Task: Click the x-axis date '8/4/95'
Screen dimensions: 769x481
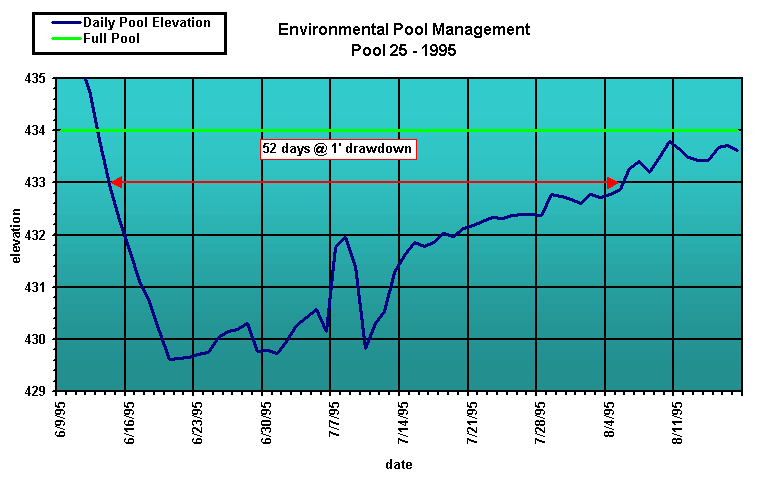Action: pos(609,419)
